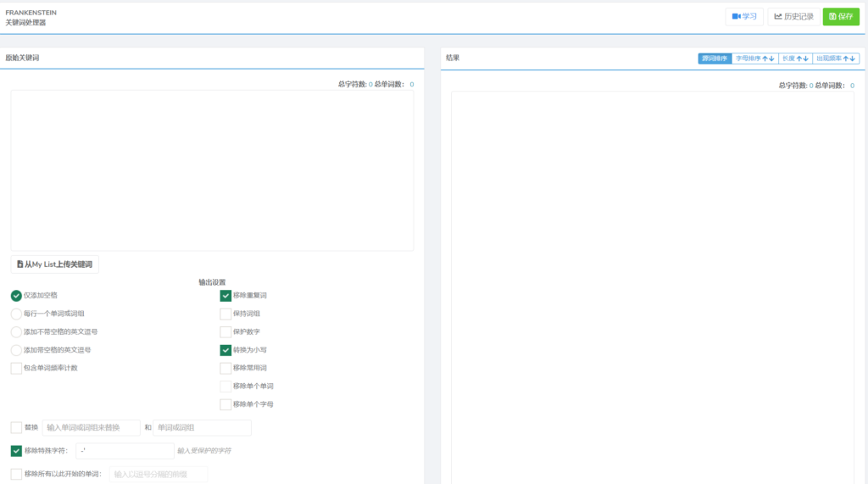Screen dimensions: 868x484
Task: Select 仅添加空格 radio option
Action: (16, 296)
